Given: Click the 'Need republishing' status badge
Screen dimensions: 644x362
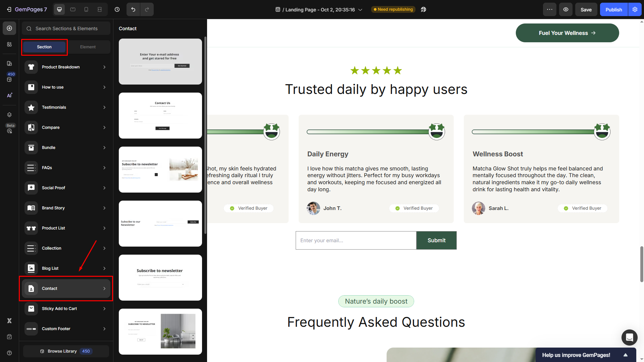Looking at the screenshot, I should (393, 9).
